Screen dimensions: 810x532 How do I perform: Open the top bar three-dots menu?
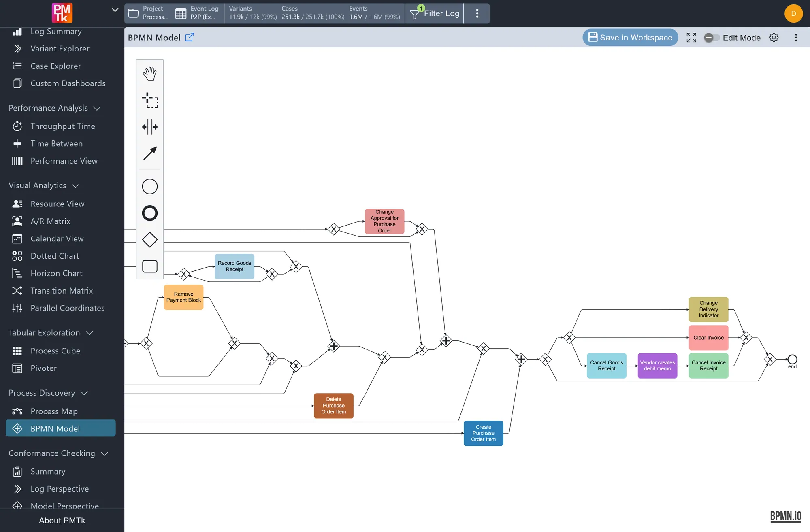pyautogui.click(x=477, y=13)
